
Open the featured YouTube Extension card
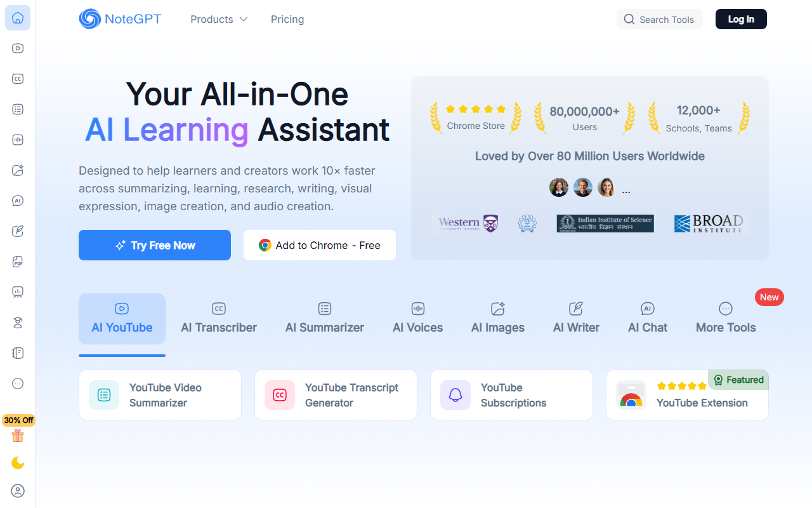pos(687,395)
